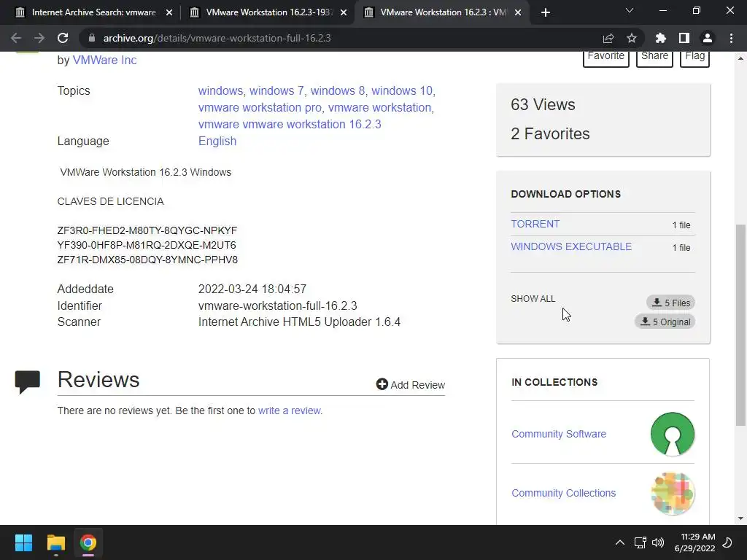Click the volume speaker tray icon

[x=658, y=542]
